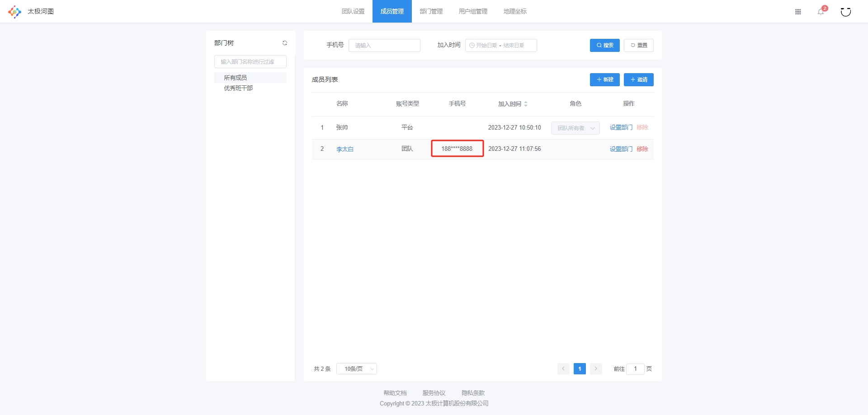Click the user avatar icon

[846, 12]
